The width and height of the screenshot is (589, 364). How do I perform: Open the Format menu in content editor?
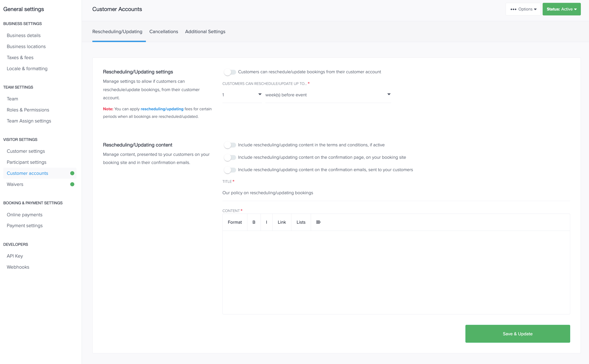pyautogui.click(x=235, y=222)
